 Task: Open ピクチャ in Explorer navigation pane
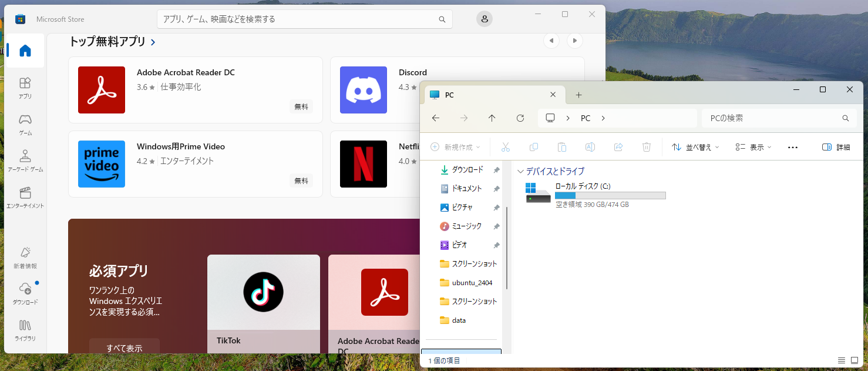pyautogui.click(x=457, y=208)
